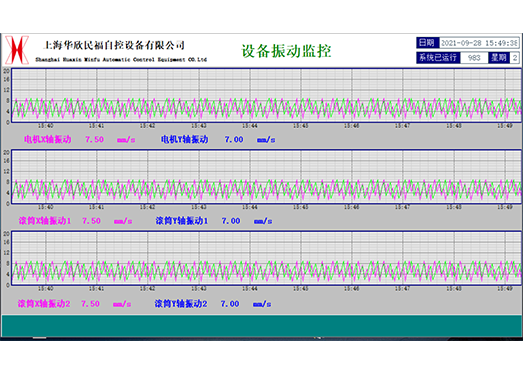The height and width of the screenshot is (374, 523).
Task: Select the 电机Y轴振动 label
Action: [x=184, y=139]
